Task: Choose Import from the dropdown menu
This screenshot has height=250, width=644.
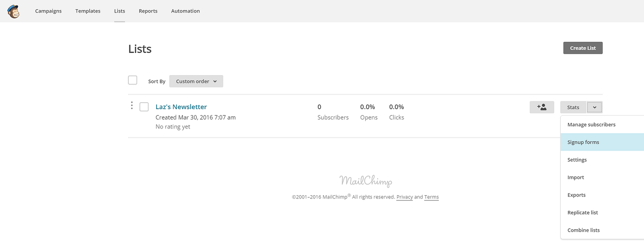Action: (x=602, y=177)
